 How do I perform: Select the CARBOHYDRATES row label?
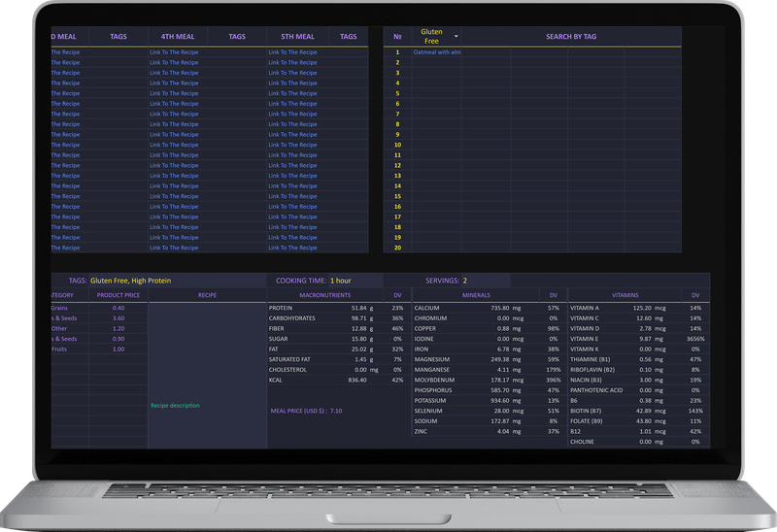(x=292, y=318)
